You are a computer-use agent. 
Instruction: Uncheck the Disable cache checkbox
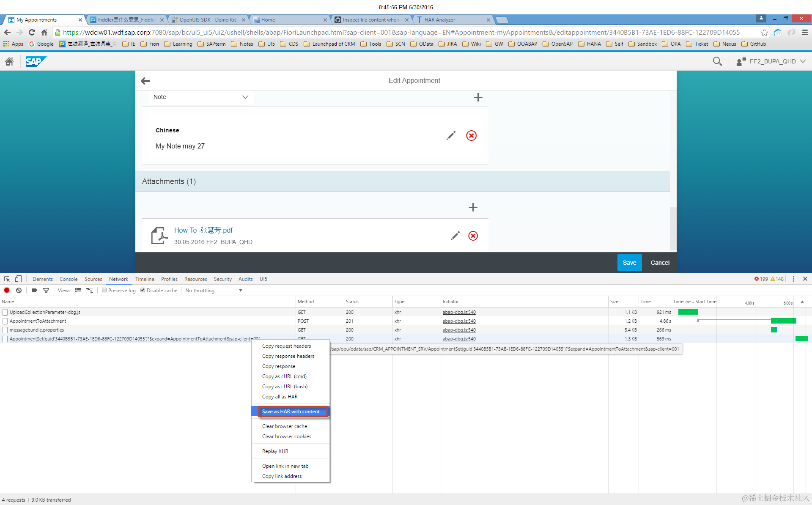click(143, 290)
